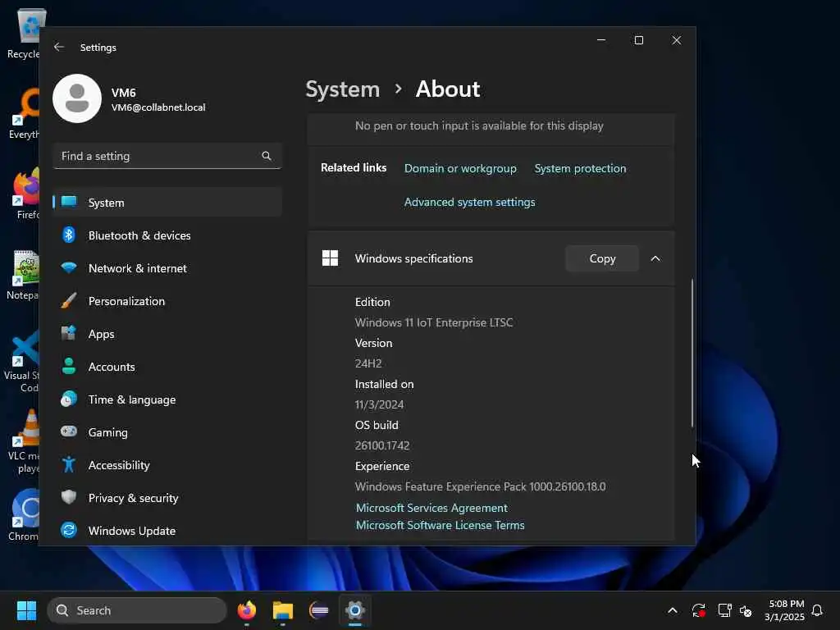Click the installed date 11/3/2024
Image resolution: width=840 pixels, height=630 pixels.
coord(379,404)
